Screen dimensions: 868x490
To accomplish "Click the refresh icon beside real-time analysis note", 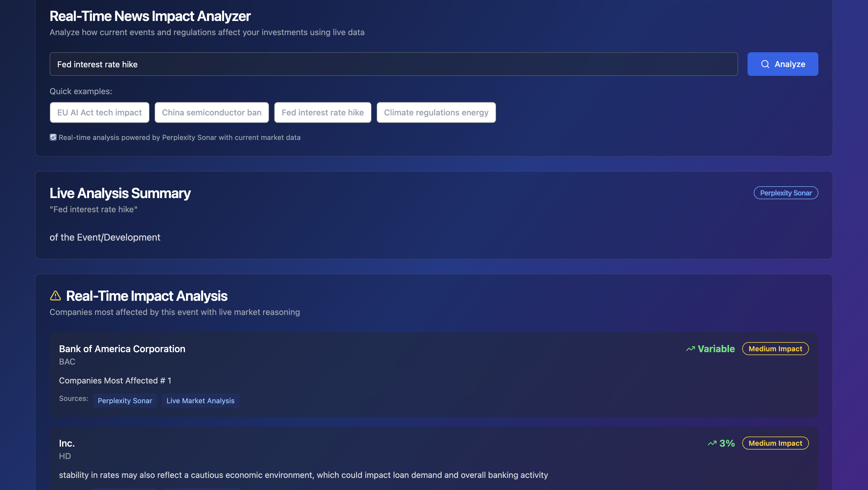I will click(53, 137).
